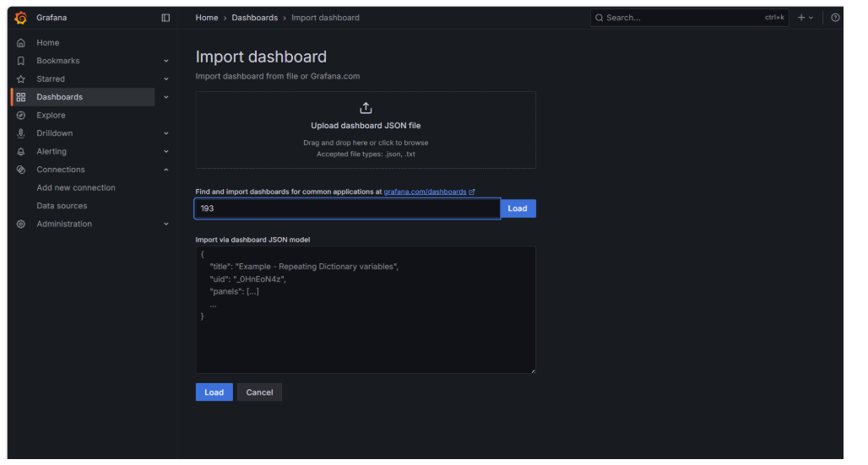Click 'Accepted file types: .json, .txt' text

pyautogui.click(x=366, y=154)
